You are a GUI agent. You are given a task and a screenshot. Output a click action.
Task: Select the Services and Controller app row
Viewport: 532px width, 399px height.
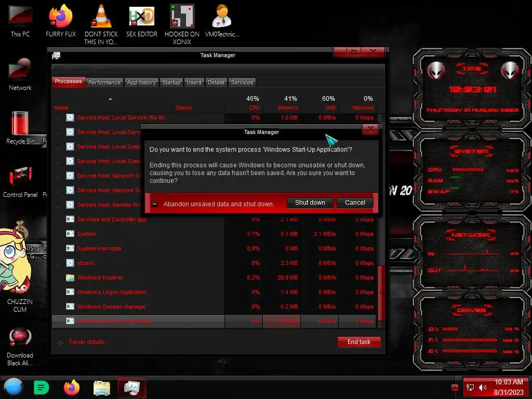coord(215,220)
